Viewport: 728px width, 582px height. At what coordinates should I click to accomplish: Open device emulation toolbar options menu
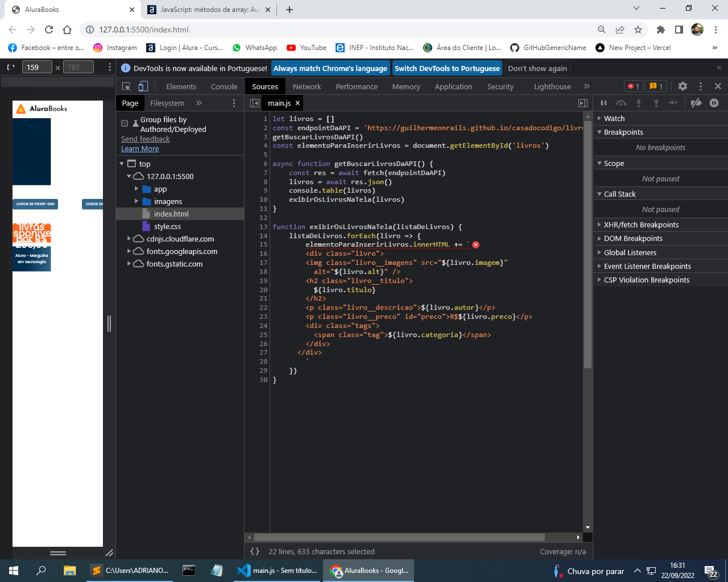(x=110, y=67)
